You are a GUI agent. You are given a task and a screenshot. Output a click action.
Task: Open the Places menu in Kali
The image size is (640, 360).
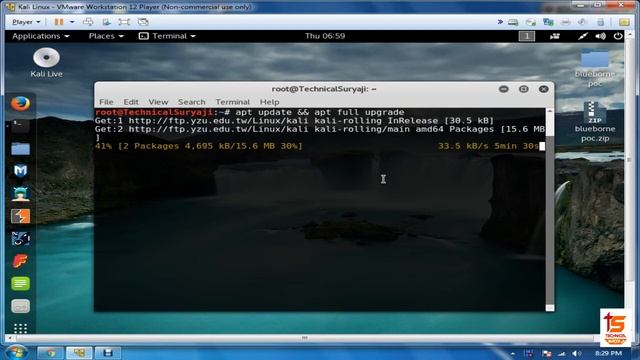106,36
